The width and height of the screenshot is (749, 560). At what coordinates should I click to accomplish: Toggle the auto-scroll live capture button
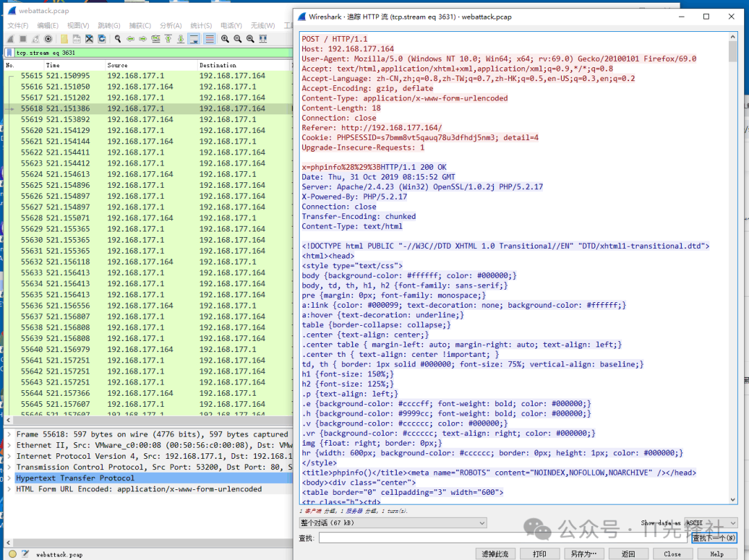194,39
